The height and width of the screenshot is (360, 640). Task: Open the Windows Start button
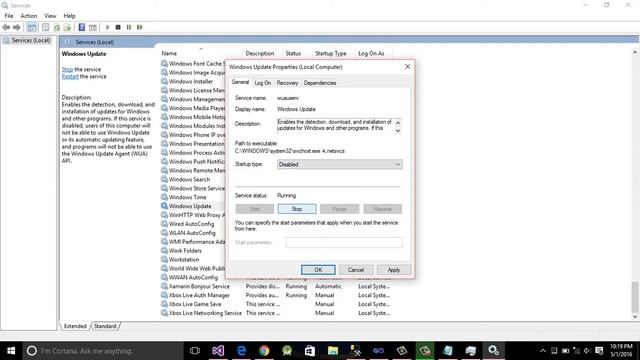tap(11, 351)
